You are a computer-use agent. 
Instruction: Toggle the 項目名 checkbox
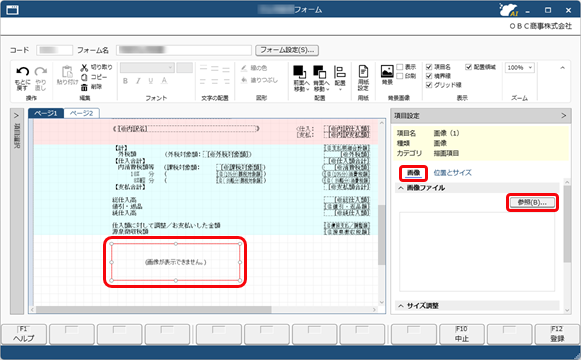tap(429, 67)
